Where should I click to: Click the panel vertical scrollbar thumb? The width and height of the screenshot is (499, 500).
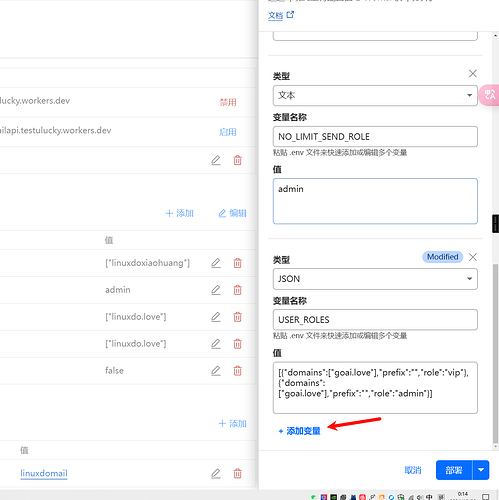[x=495, y=353]
